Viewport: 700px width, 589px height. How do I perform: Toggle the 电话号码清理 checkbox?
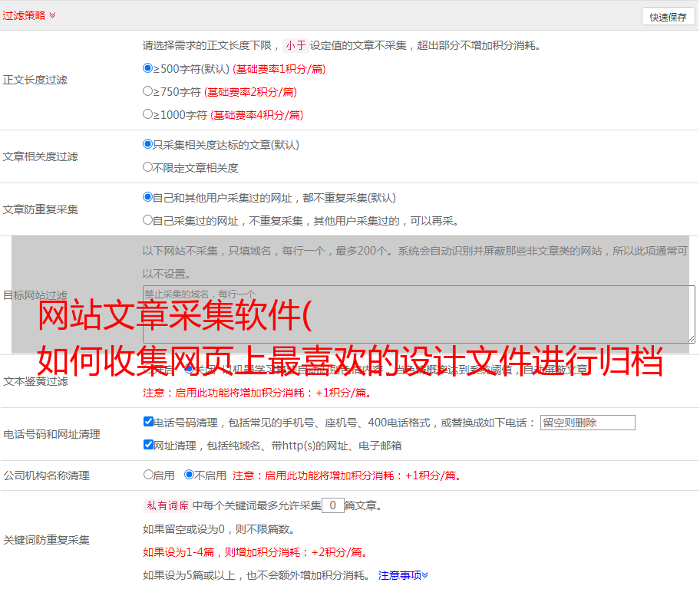tap(148, 422)
